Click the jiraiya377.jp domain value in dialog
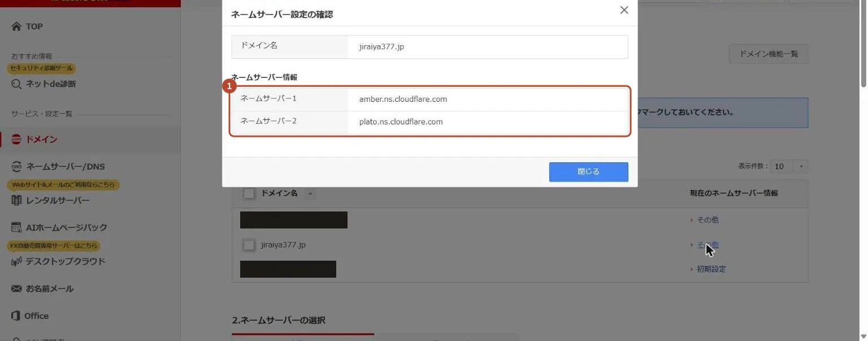The width and height of the screenshot is (868, 341). (381, 47)
